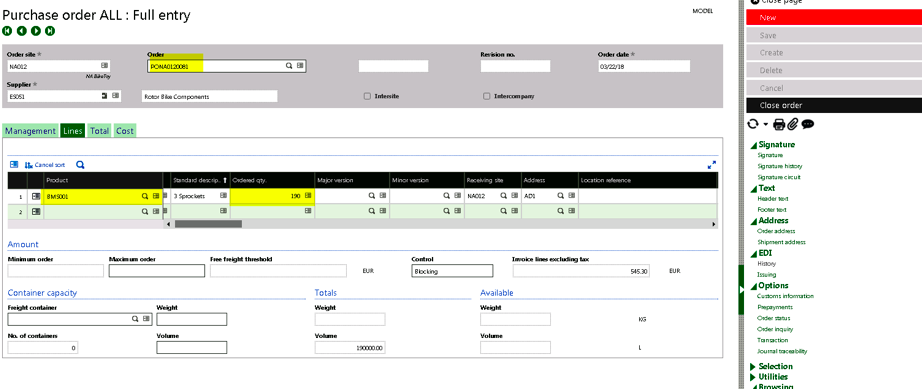The height and width of the screenshot is (390, 923).
Task: Search Major version on line 1
Action: click(x=371, y=196)
